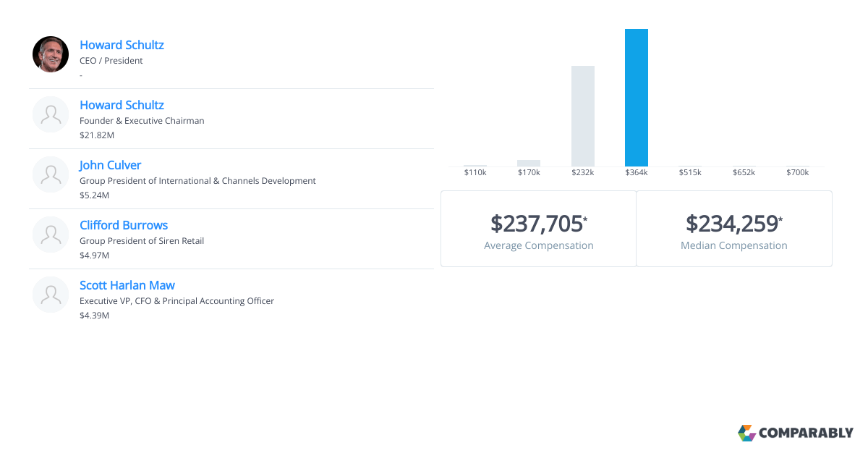
Task: Click the COMPARABLY wordmark in the footer
Action: tap(805, 433)
